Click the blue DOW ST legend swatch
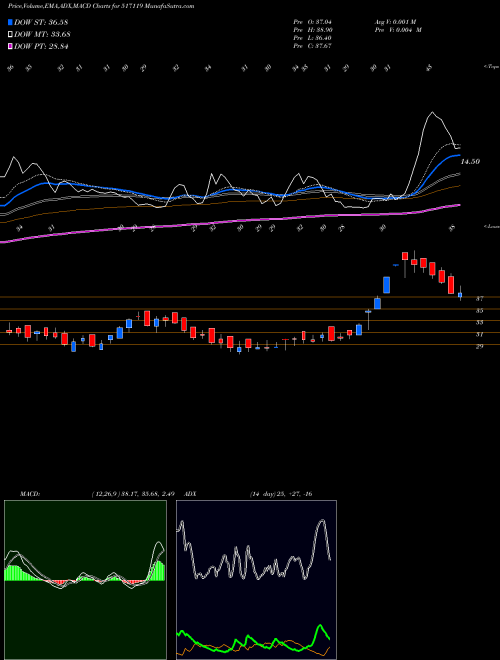The height and width of the screenshot is (660, 500). coord(10,22)
